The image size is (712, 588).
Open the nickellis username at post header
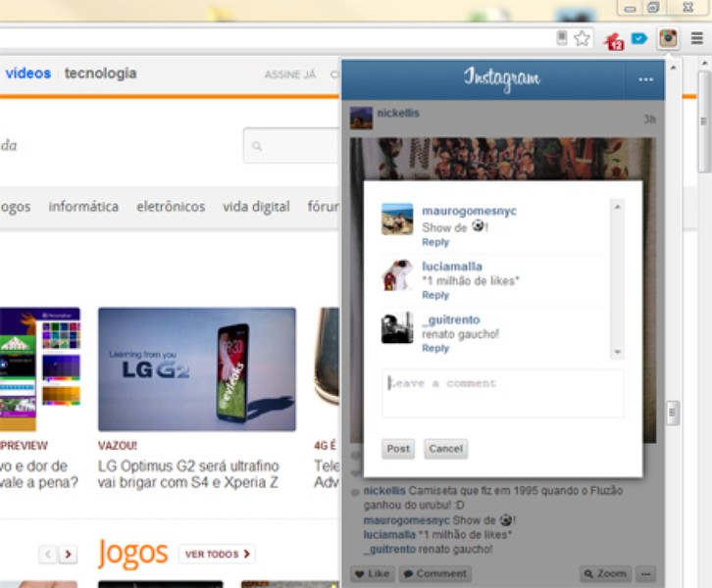[x=398, y=113]
